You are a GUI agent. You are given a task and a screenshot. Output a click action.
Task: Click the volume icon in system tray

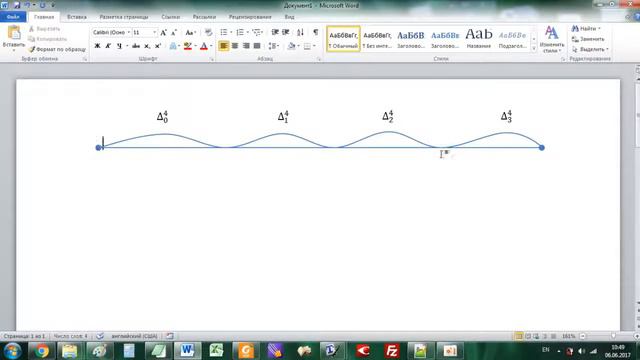[581, 351]
